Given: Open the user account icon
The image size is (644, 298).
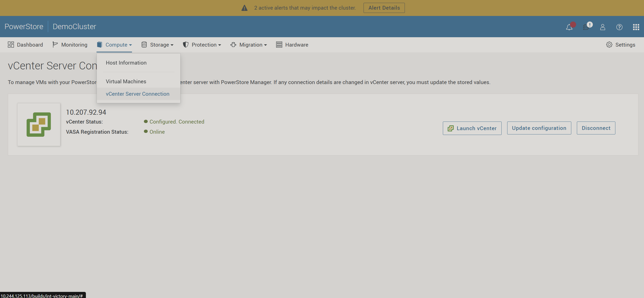Looking at the screenshot, I should 603,27.
